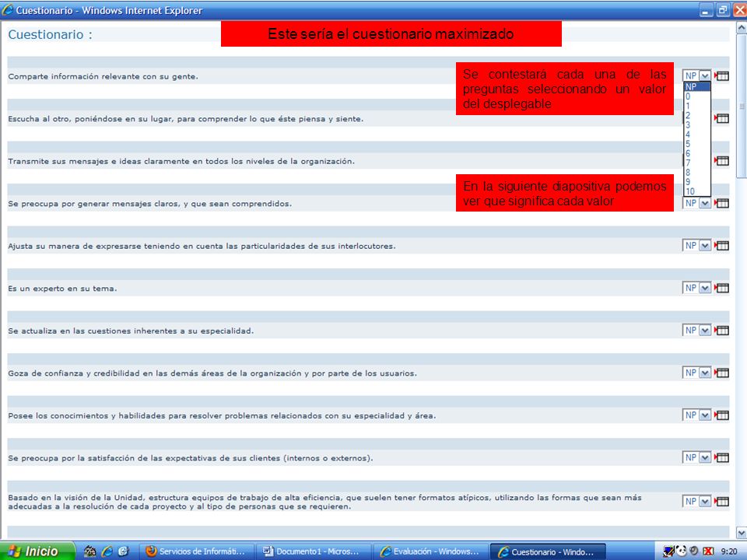Click the 'Cuestionario - Windows Internet Explorer' window title
Screen dimensions: 747x560
click(x=109, y=10)
